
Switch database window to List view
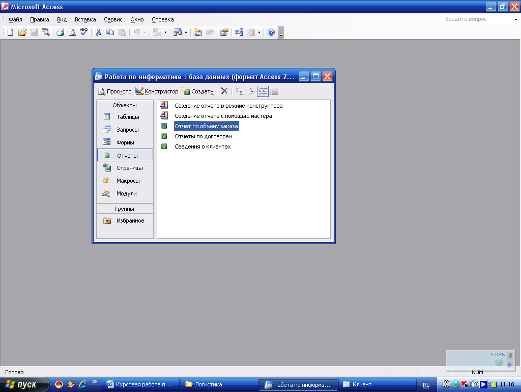pos(263,91)
